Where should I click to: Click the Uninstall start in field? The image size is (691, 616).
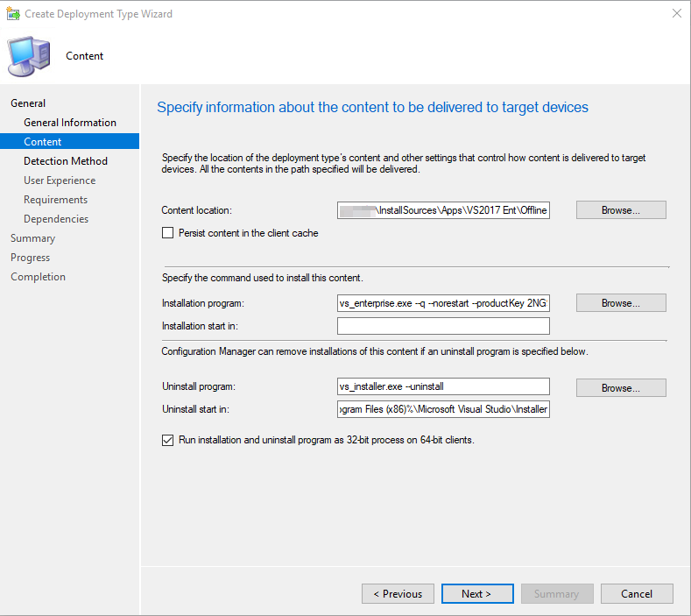click(x=443, y=409)
